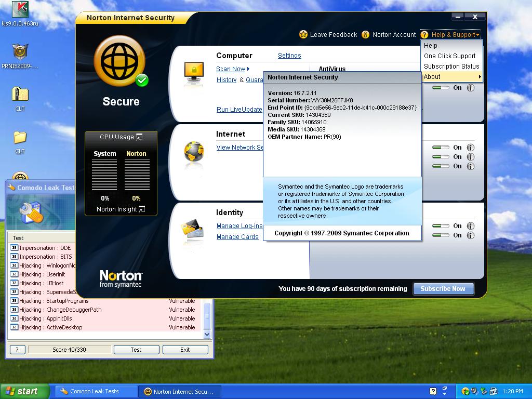Toggle the top Internet section On switch
532x399 pixels.
point(441,148)
